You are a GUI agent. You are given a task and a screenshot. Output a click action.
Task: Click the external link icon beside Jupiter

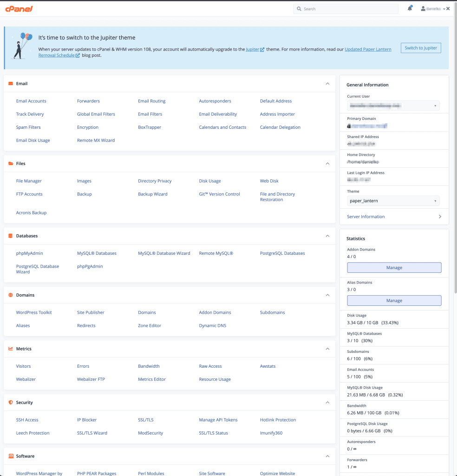[262, 49]
